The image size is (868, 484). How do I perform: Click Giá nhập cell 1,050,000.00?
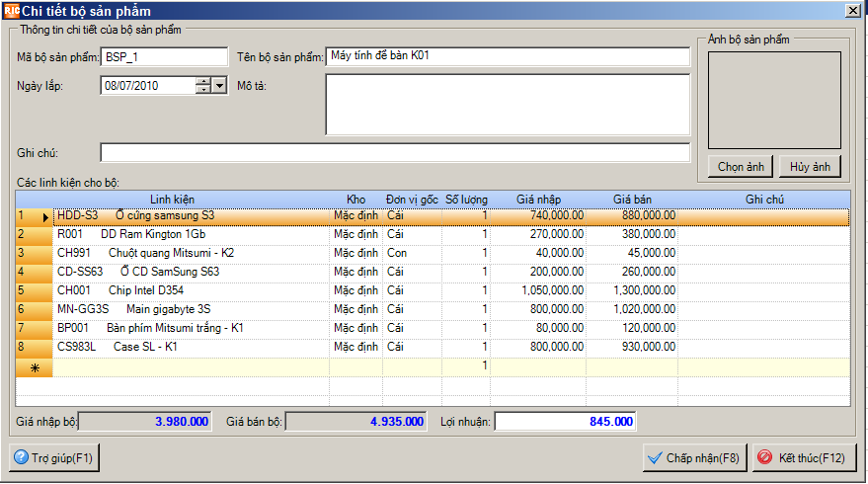pos(538,290)
